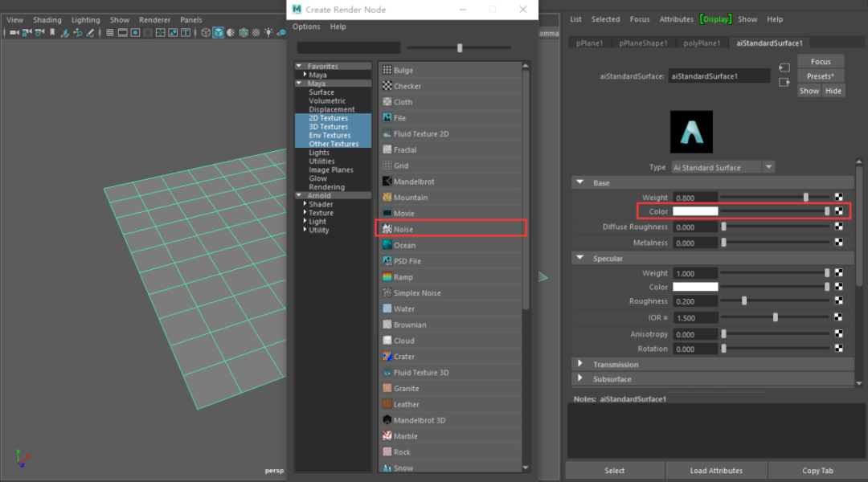Create a PSD File node
This screenshot has height=482, width=868.
(x=451, y=261)
